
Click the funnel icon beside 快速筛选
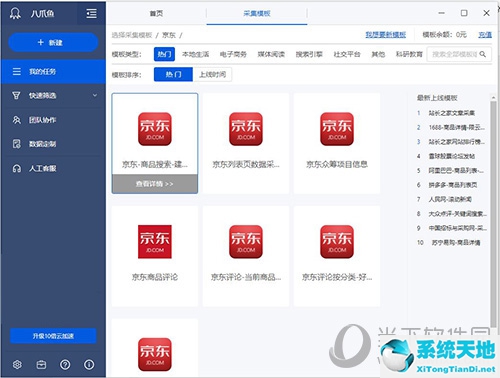(x=16, y=96)
